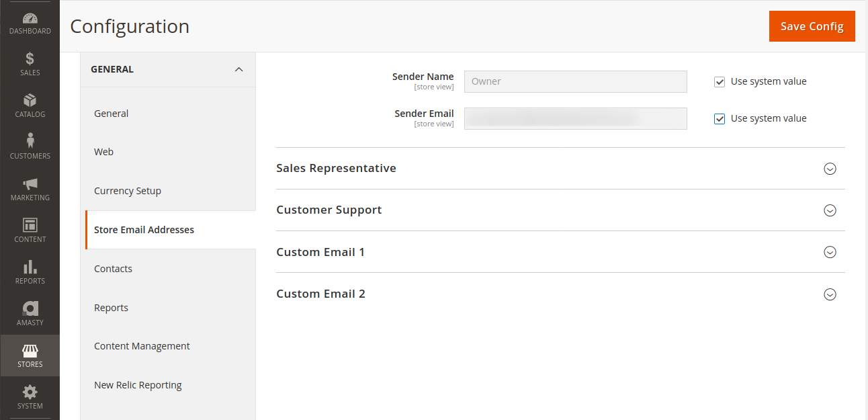The image size is (868, 420).
Task: Open the Stores section
Action: pos(30,355)
